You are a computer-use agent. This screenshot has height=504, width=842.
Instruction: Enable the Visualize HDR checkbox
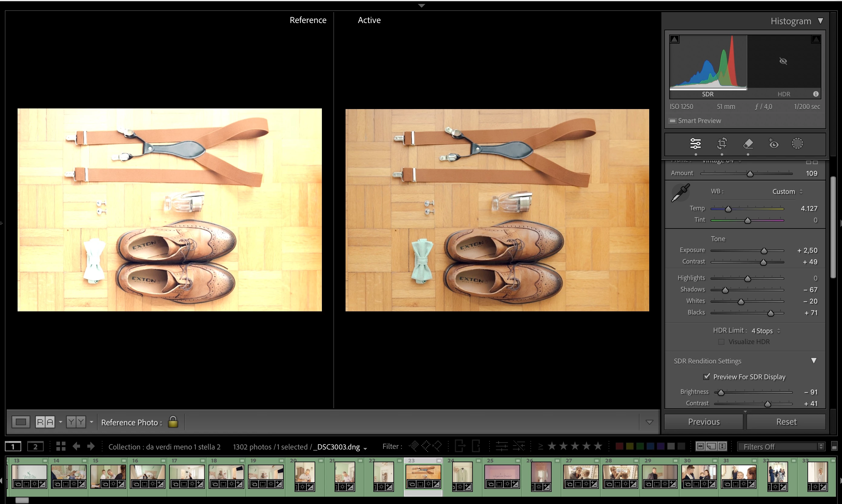coord(721,342)
